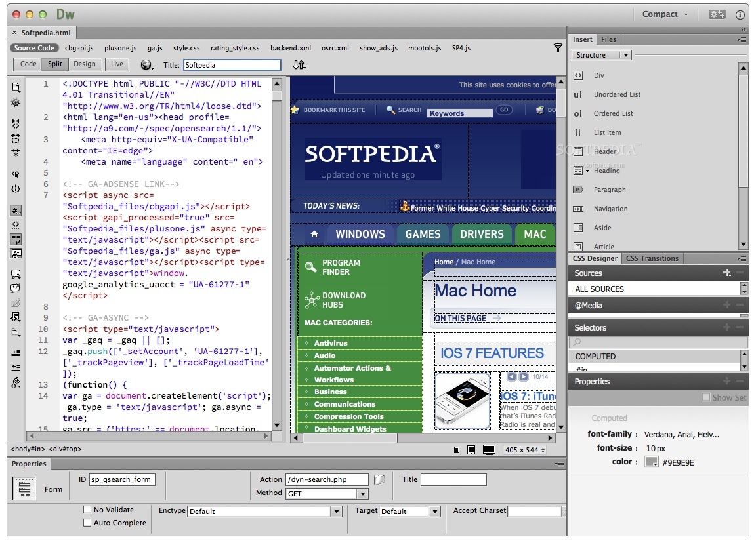Click the Format Source Code icon
The image size is (756, 543).
16,382
